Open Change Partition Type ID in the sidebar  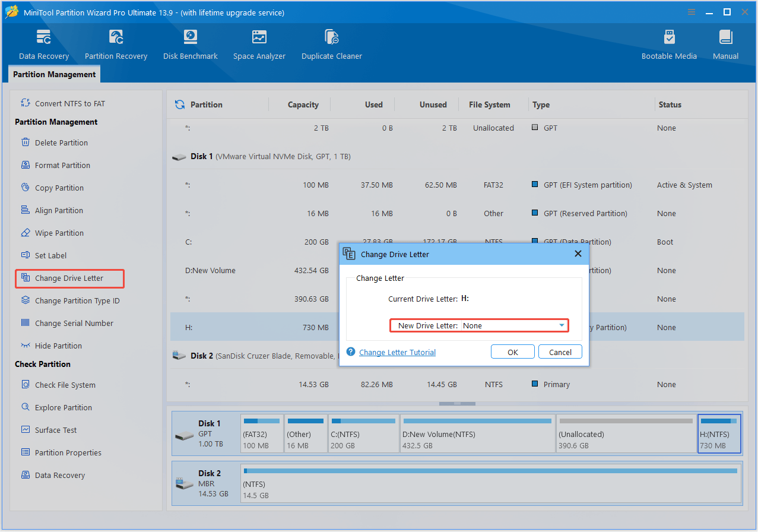click(70, 300)
